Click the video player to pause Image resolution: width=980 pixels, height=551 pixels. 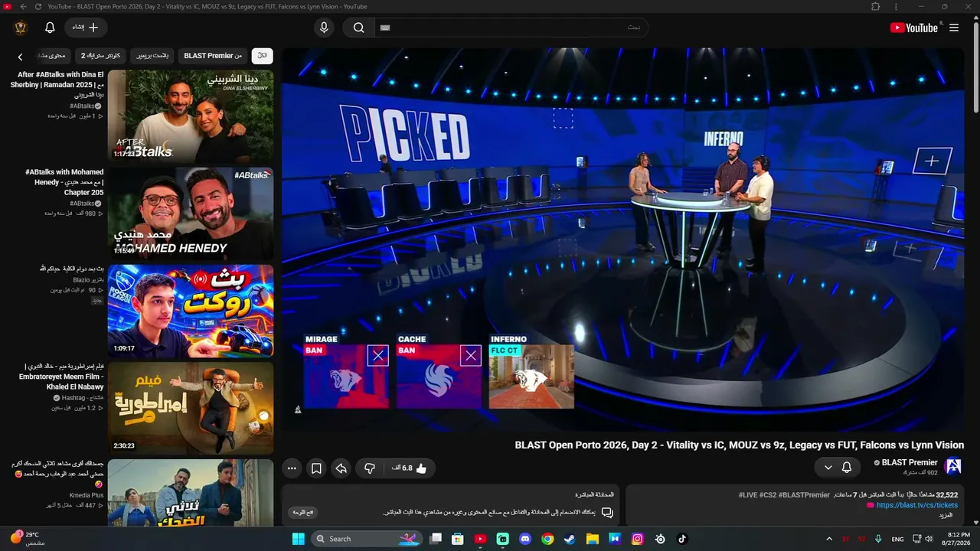[624, 240]
